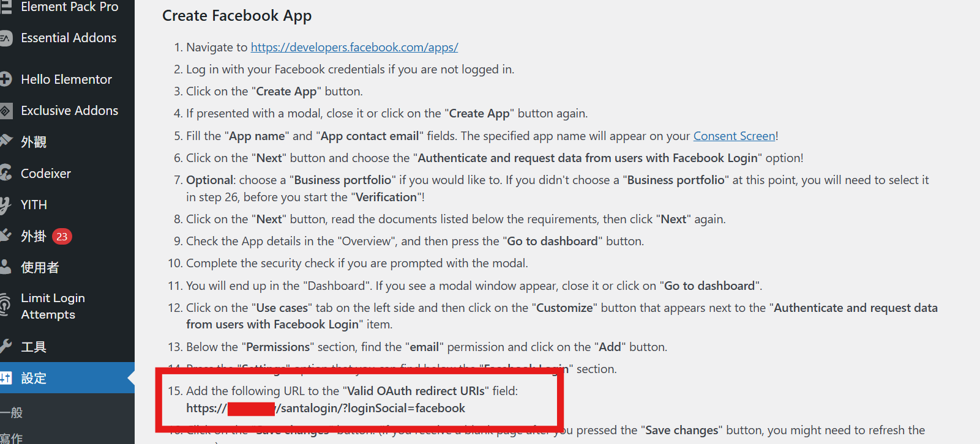The width and height of the screenshot is (980, 444).
Task: Select the 寫作 settings submenu item
Action: pyautogui.click(x=12, y=438)
